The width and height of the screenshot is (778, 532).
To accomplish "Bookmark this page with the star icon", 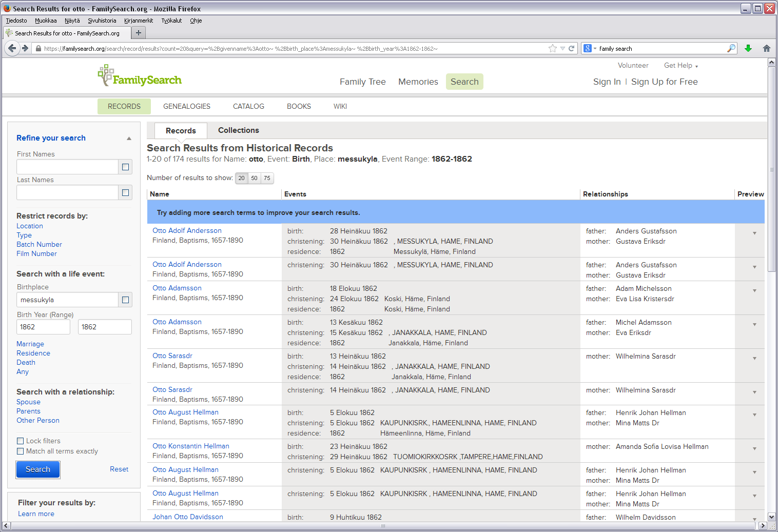I will (552, 48).
